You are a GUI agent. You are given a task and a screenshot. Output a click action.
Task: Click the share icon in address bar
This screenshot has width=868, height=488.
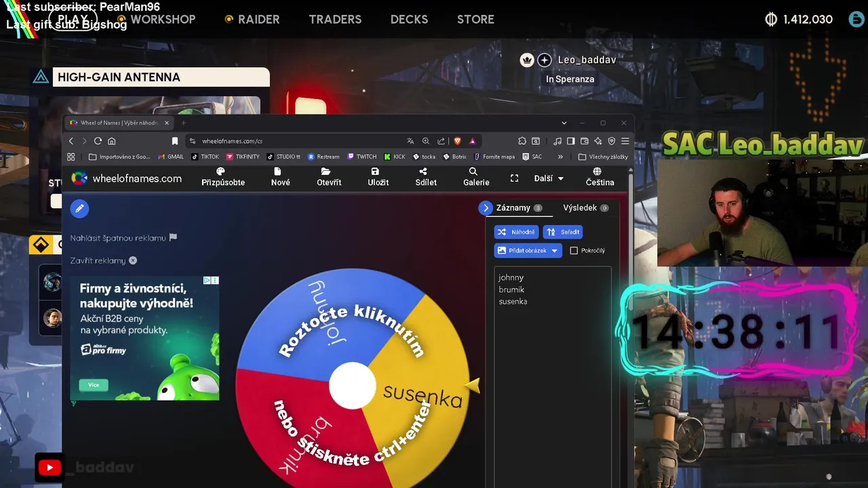coord(441,141)
